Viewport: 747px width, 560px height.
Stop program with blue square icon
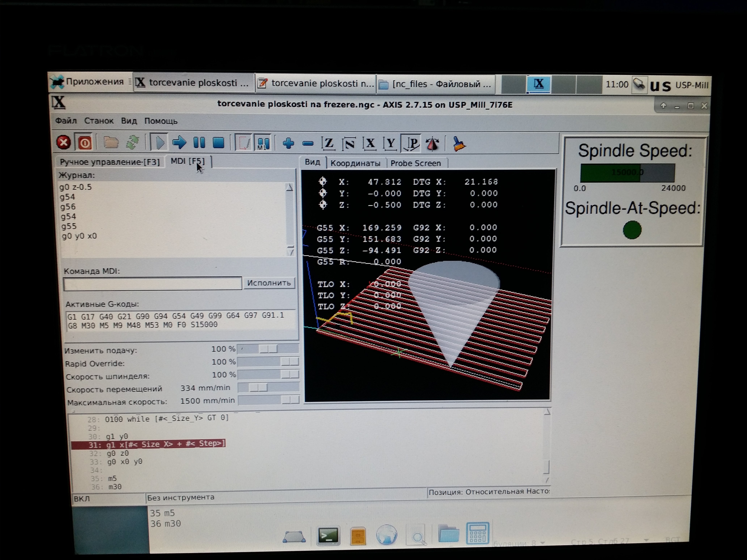click(218, 143)
